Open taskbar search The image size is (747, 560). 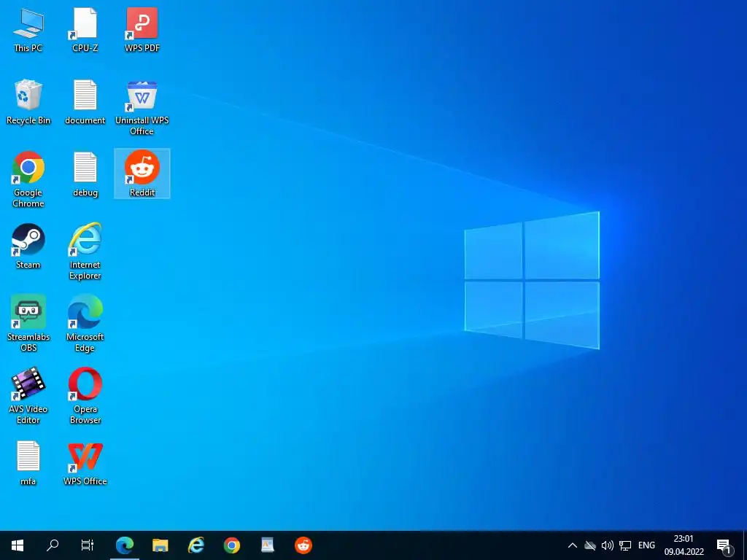(x=53, y=545)
